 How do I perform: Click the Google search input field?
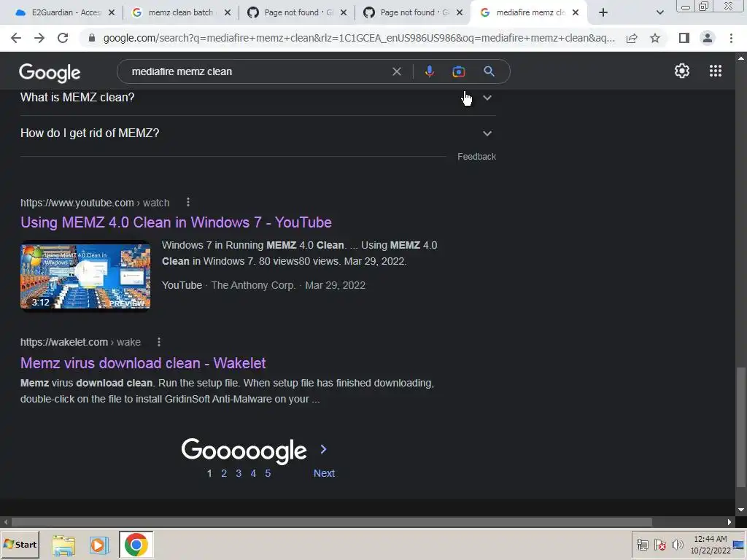258,71
